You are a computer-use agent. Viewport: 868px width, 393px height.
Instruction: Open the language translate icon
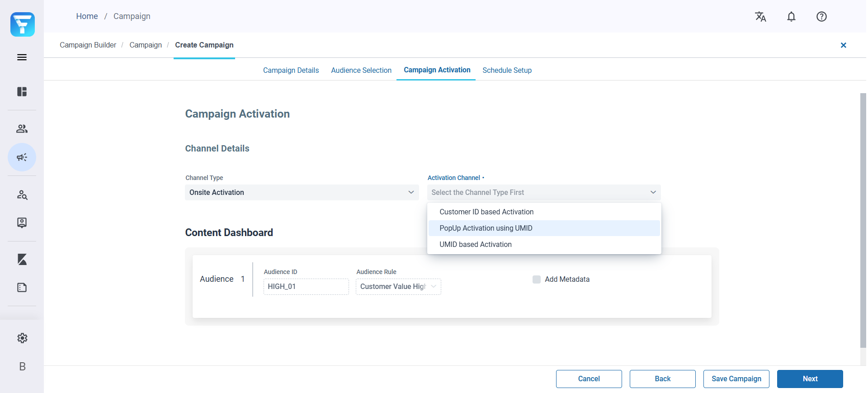pos(760,17)
